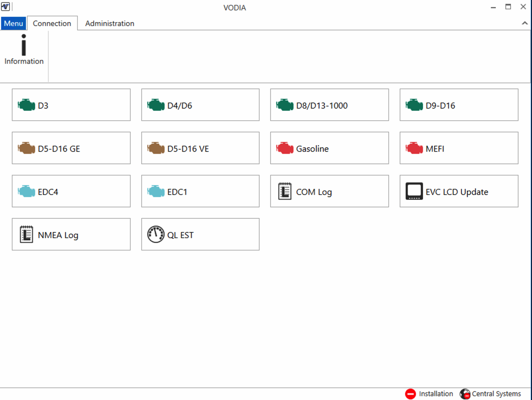Screen dimensions: 532x400
Task: Close the VODIA window
Action: (523, 7)
